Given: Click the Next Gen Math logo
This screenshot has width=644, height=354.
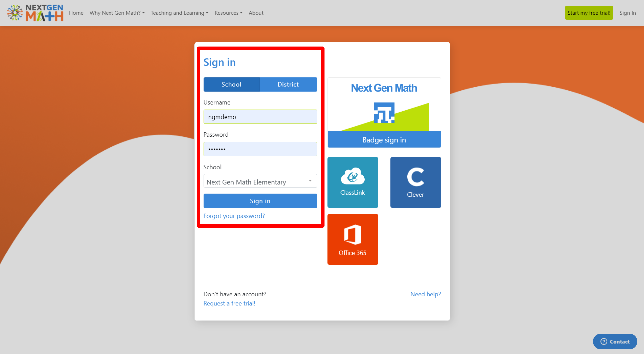Looking at the screenshot, I should [35, 13].
